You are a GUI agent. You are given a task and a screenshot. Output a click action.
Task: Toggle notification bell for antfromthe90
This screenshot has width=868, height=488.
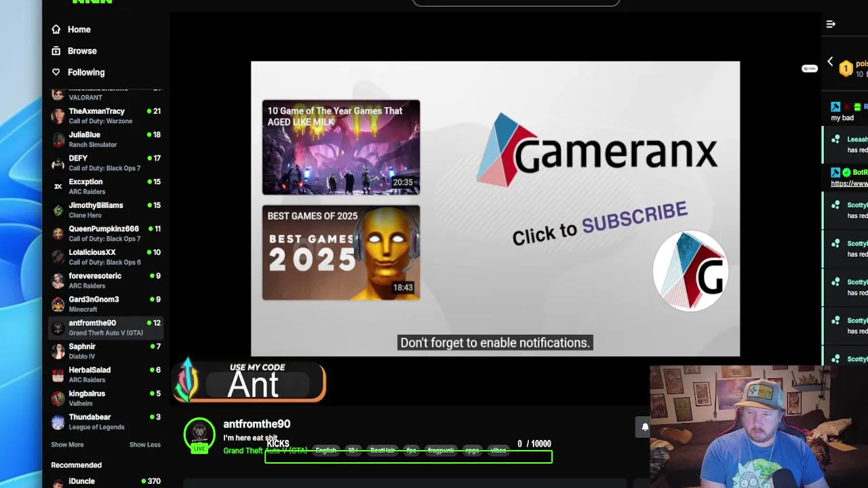(645, 427)
